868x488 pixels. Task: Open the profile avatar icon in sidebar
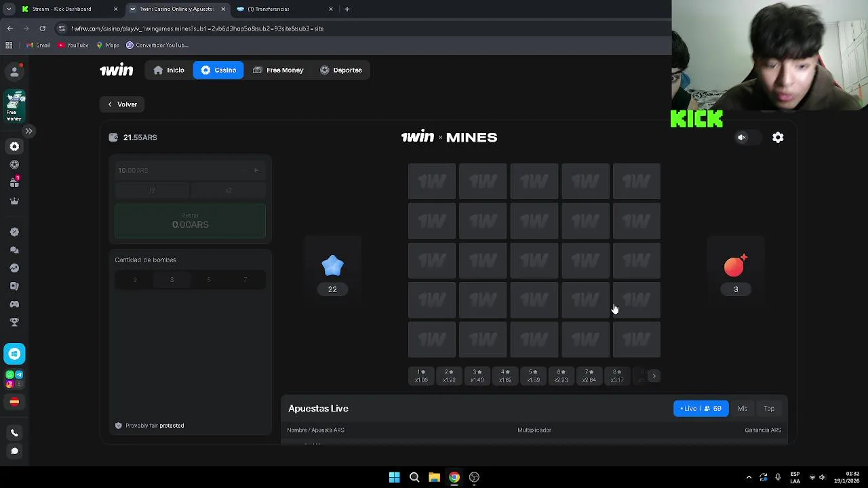coord(14,71)
